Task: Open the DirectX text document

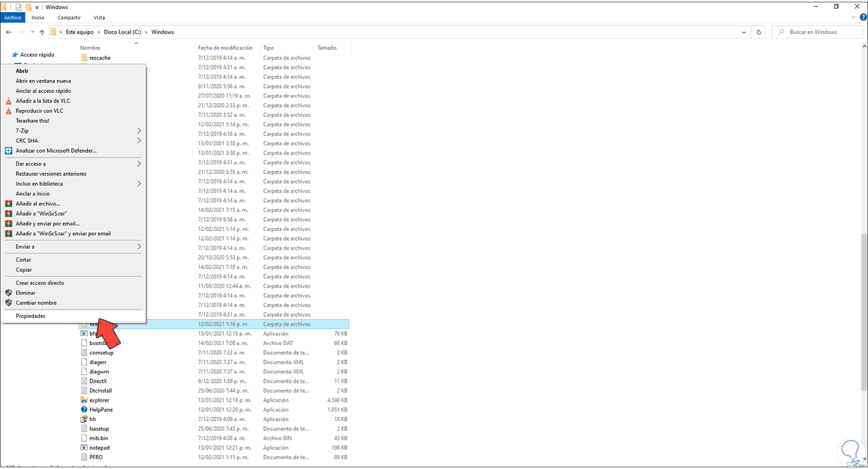Action: 98,381
